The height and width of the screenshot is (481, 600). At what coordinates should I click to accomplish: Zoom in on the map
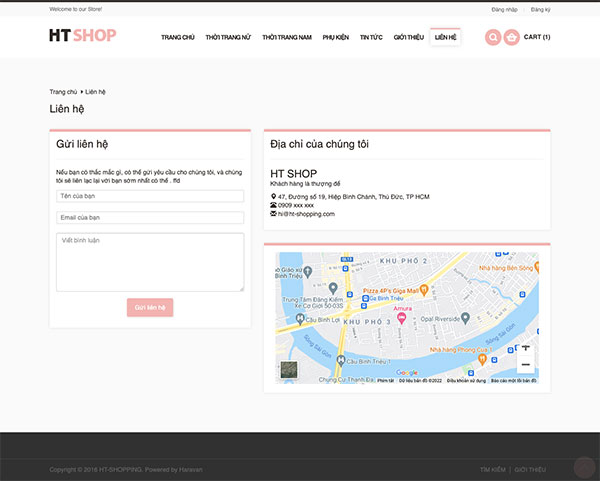click(526, 348)
